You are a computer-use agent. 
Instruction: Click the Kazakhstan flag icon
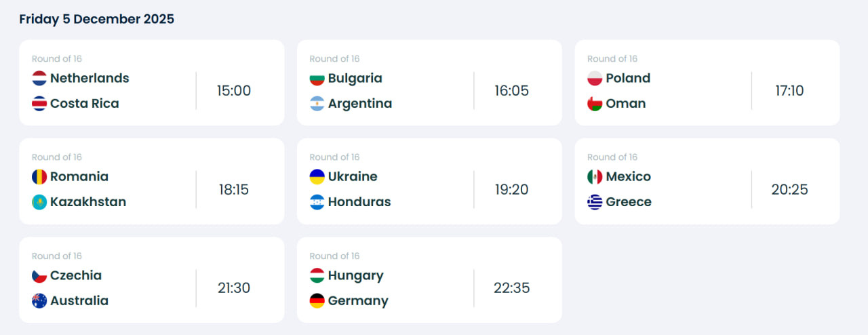[x=39, y=202]
